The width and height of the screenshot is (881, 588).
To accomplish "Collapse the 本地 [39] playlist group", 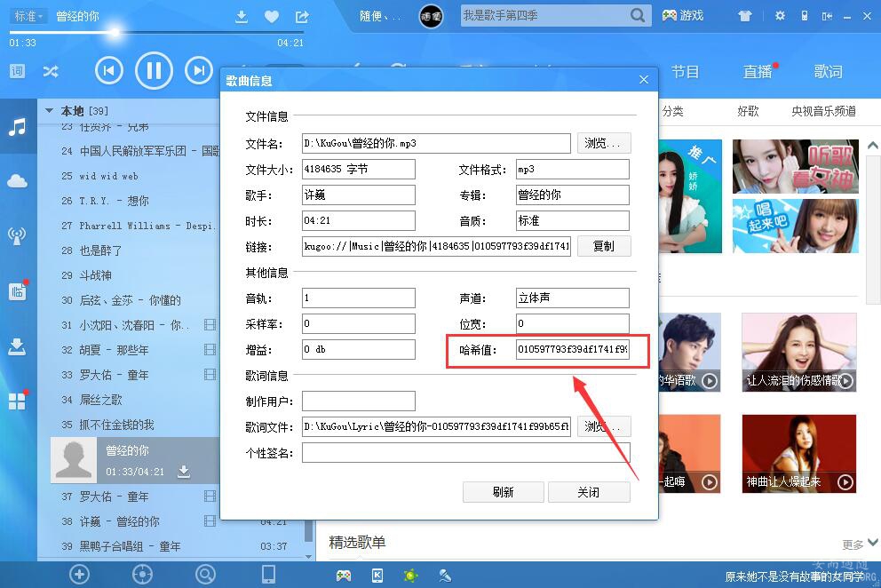I will pyautogui.click(x=50, y=111).
